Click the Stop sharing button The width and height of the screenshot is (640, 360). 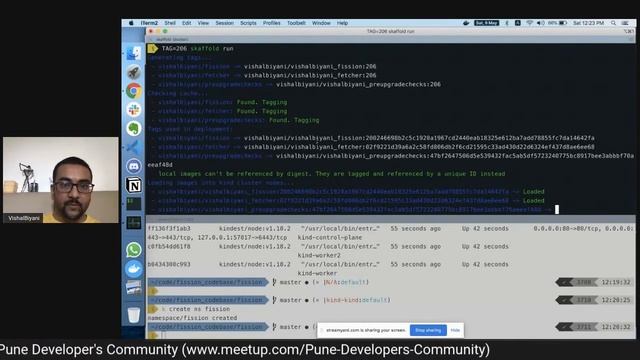pos(428,330)
